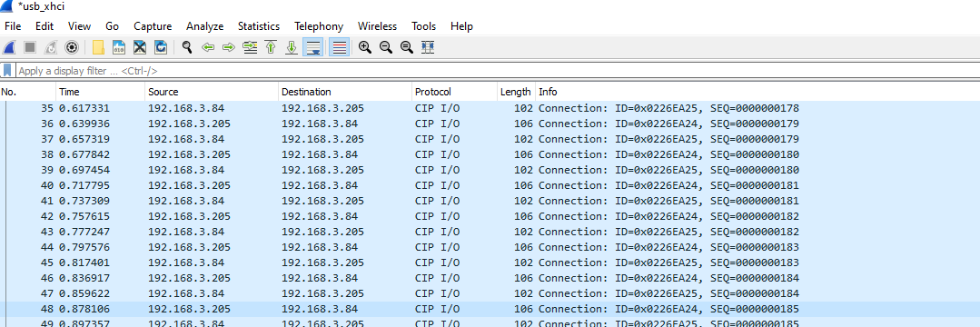Open a capture file folder icon
This screenshot has height=327, width=980.
click(x=98, y=47)
